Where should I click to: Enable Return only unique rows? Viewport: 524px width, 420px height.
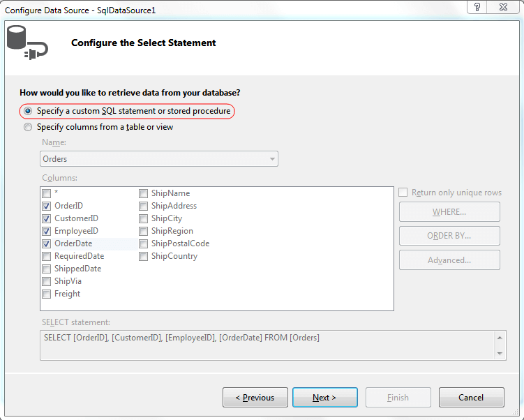[403, 193]
